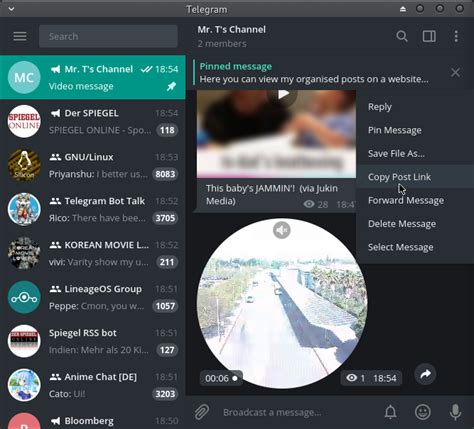Click the microphone record voice icon
Viewport: 474px width, 429px height.
tap(455, 412)
